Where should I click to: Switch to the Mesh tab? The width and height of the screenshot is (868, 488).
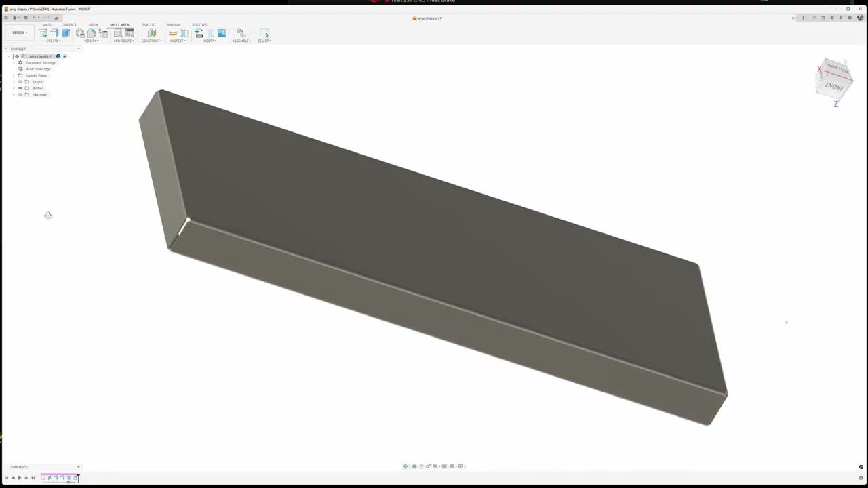94,25
